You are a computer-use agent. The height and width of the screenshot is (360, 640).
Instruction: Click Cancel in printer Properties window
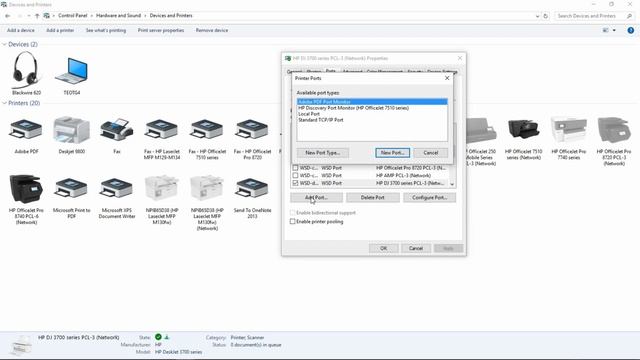coord(416,248)
